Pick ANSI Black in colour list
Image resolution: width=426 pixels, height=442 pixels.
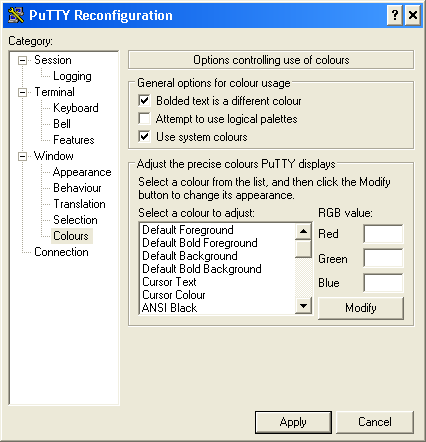point(217,308)
